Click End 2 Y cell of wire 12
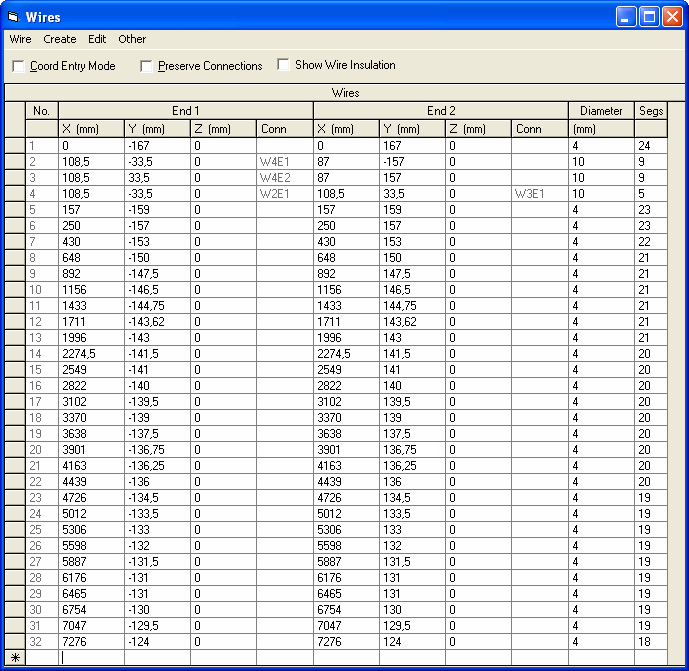The height and width of the screenshot is (671, 689). click(x=411, y=322)
